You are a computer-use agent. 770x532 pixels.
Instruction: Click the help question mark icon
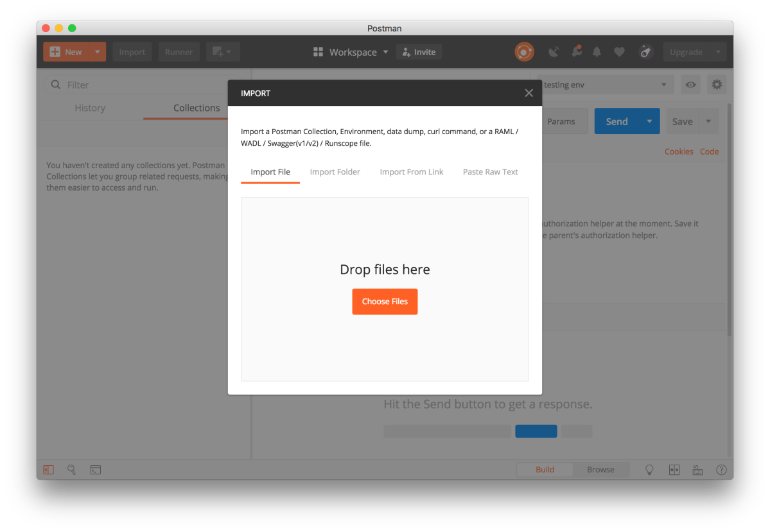click(x=721, y=470)
